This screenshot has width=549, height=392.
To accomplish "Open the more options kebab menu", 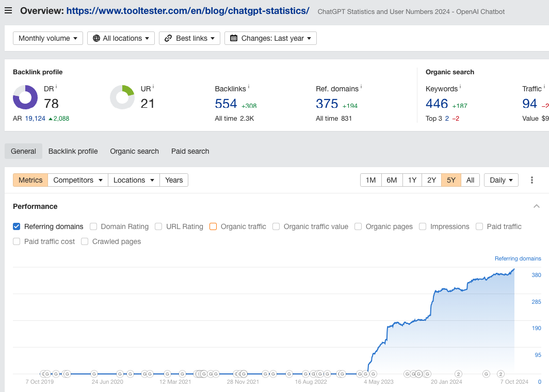I will 532,180.
